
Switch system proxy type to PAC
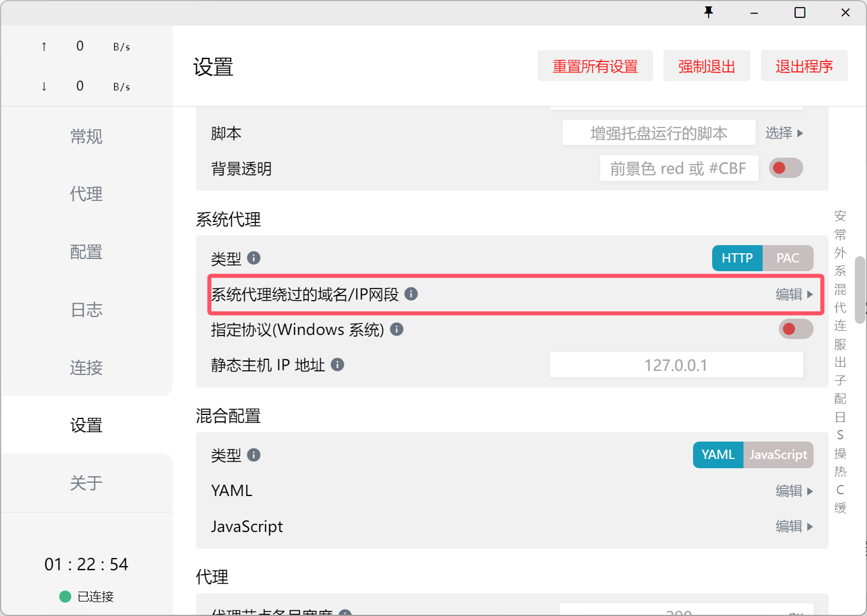click(x=788, y=258)
